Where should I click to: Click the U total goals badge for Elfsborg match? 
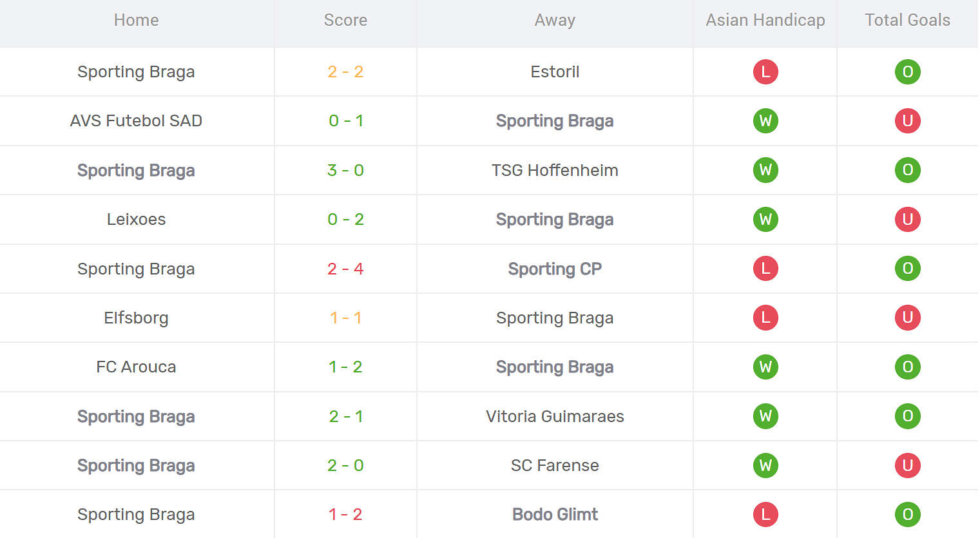pyautogui.click(x=907, y=318)
